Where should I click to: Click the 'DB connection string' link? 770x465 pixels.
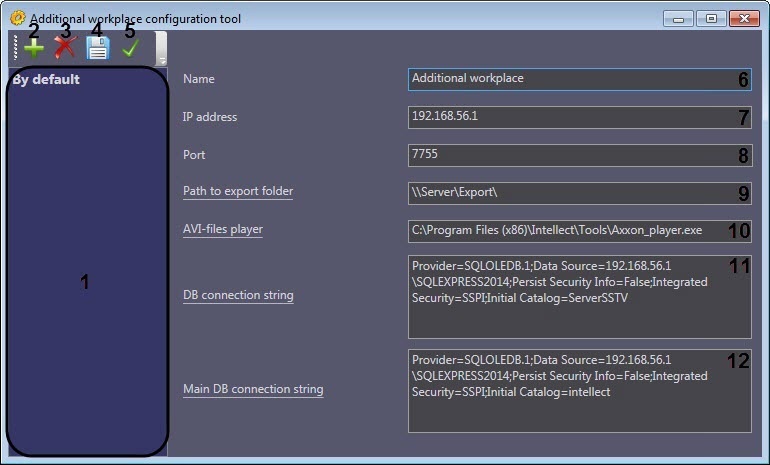[238, 295]
